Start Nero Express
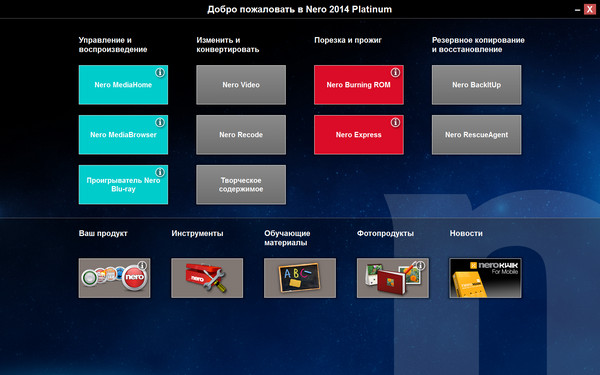 coord(359,135)
